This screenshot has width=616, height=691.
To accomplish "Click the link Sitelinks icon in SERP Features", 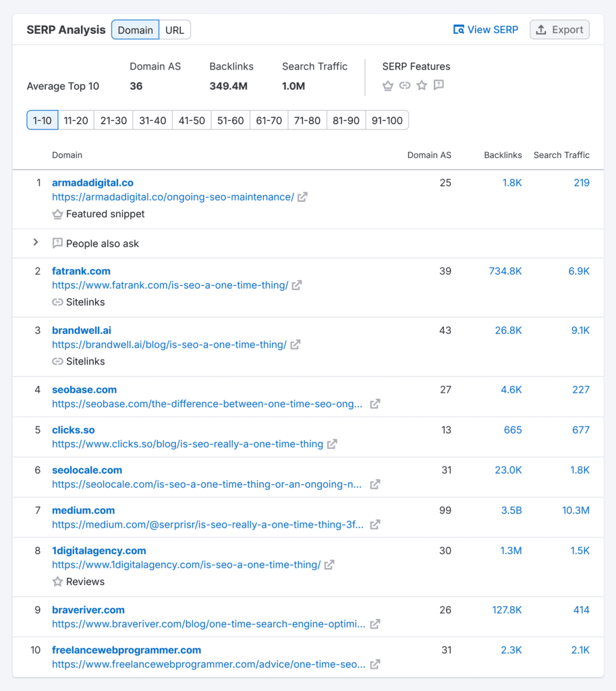I will (x=405, y=86).
